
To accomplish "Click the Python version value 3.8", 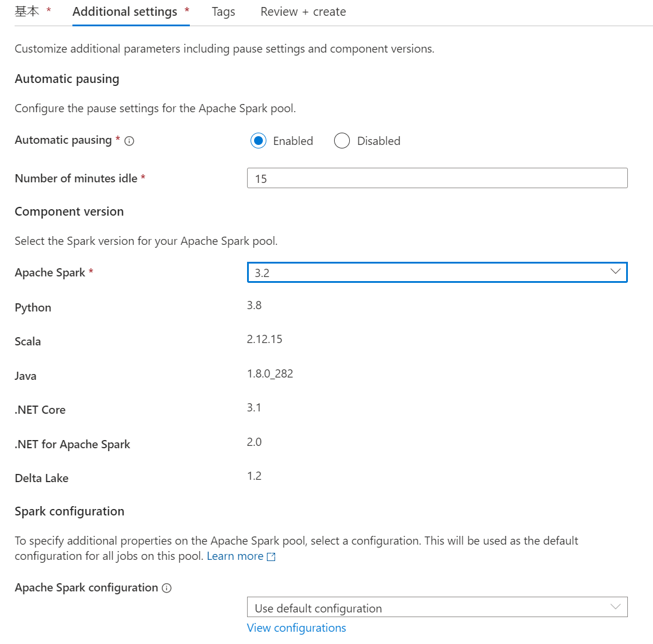I will point(254,305).
